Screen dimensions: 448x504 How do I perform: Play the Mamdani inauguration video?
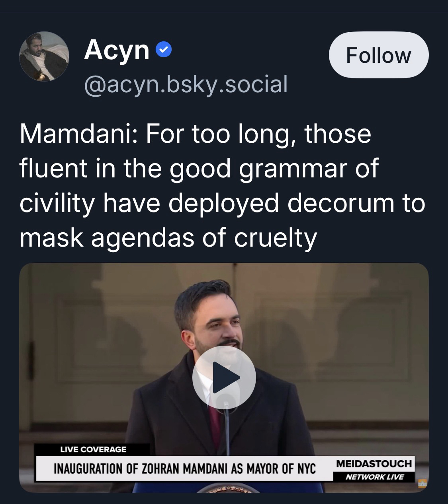point(224,377)
